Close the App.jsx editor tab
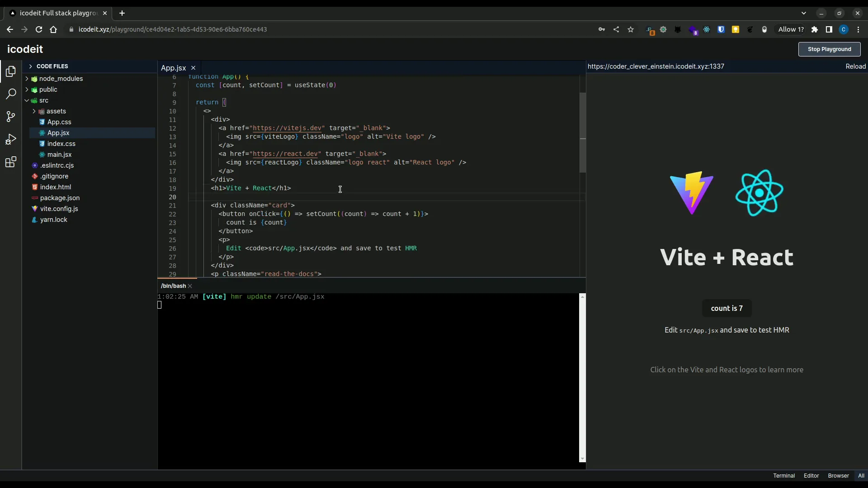This screenshot has height=488, width=868. click(193, 68)
